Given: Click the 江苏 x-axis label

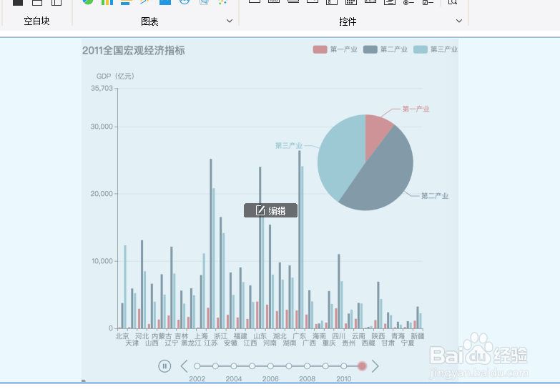Looking at the screenshot, I should (x=211, y=343).
